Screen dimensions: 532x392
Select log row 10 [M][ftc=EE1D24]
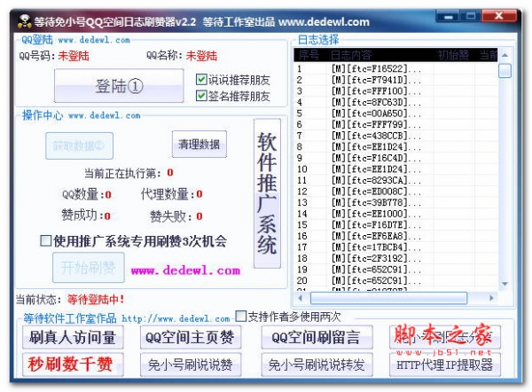pyautogui.click(x=395, y=169)
